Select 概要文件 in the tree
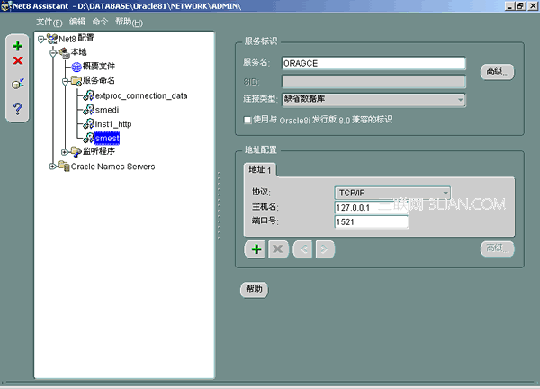Viewport: 540px width, 389px height. point(99,66)
